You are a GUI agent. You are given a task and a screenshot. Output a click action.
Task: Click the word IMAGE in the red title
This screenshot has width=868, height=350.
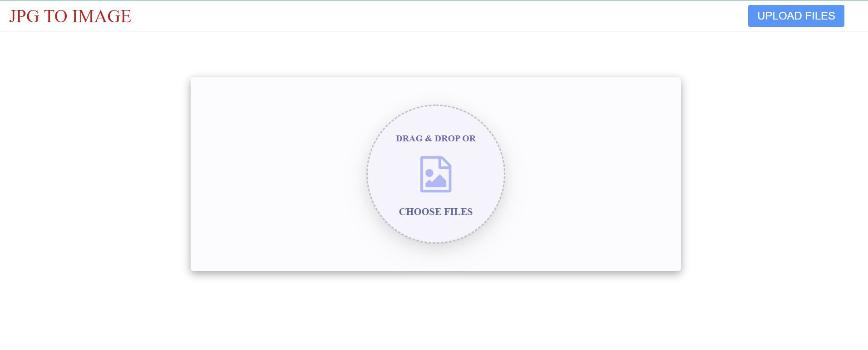click(102, 16)
